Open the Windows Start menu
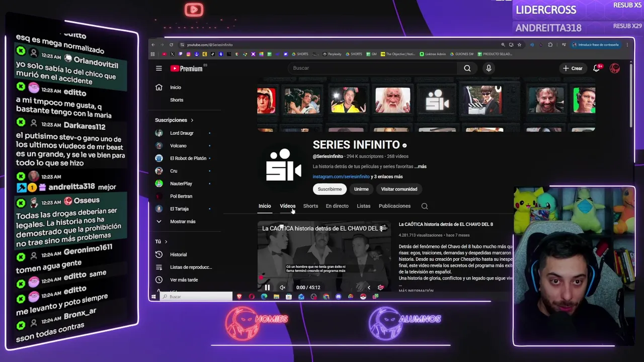Image resolution: width=644 pixels, height=362 pixels. 154,297
